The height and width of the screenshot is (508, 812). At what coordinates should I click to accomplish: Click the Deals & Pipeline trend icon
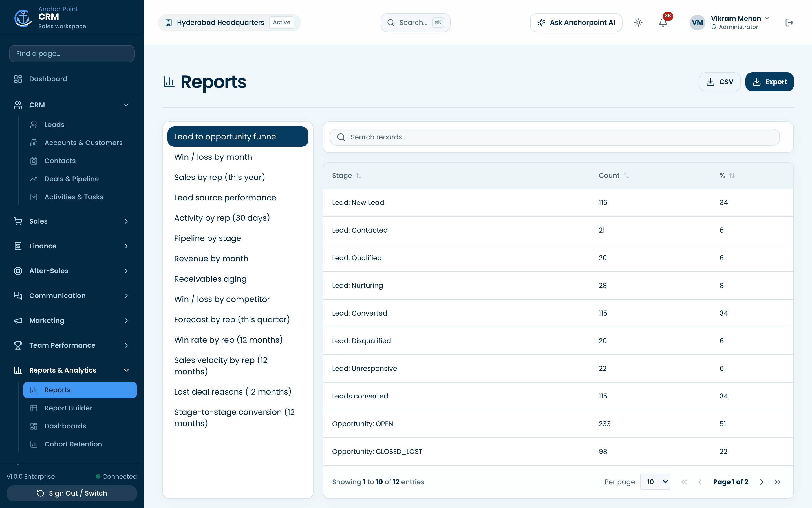click(34, 179)
